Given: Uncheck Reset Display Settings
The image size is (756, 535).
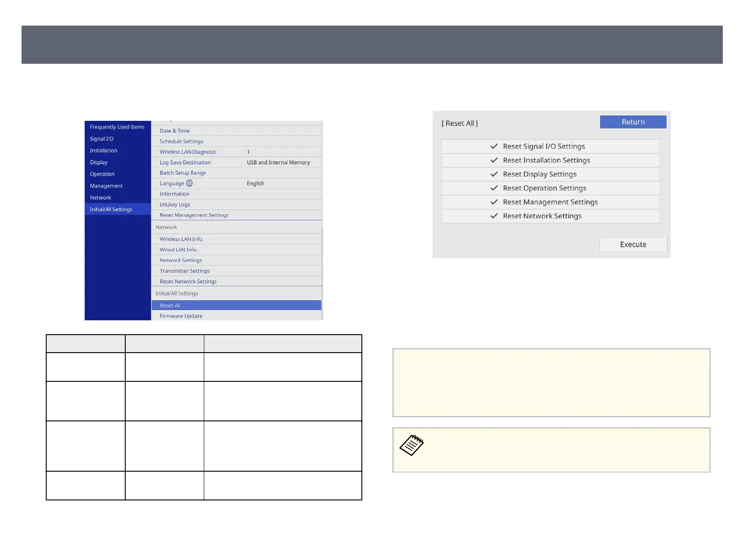Looking at the screenshot, I should 494,174.
